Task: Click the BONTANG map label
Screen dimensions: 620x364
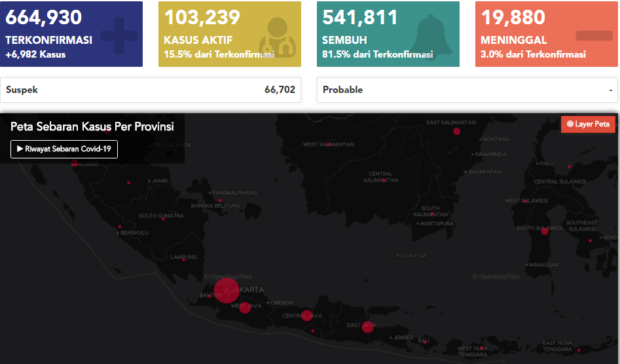Action: click(x=496, y=139)
